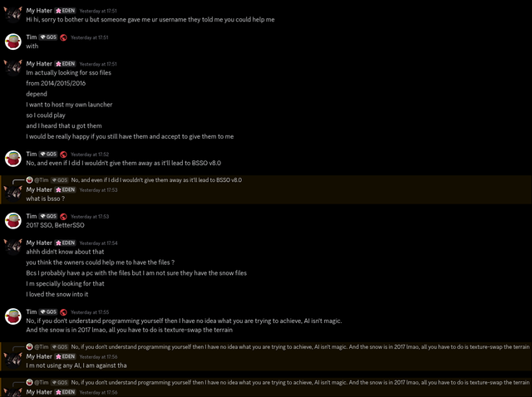Click the red badge icon on Tim's 17:52 message

coord(63,154)
